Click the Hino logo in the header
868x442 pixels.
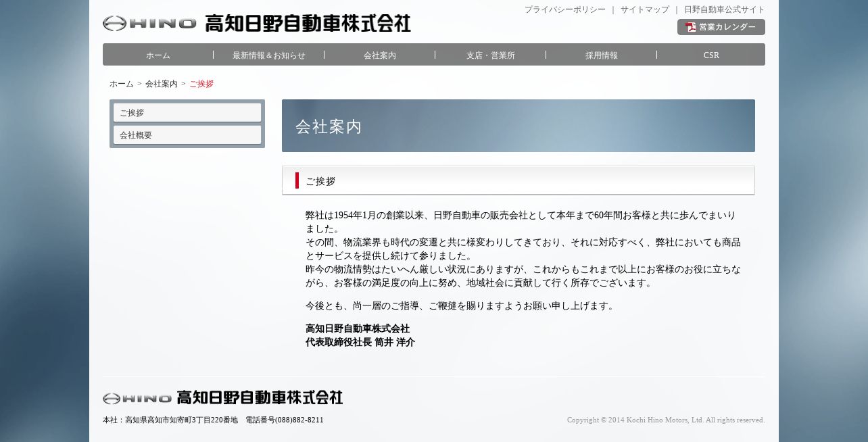pyautogui.click(x=149, y=24)
